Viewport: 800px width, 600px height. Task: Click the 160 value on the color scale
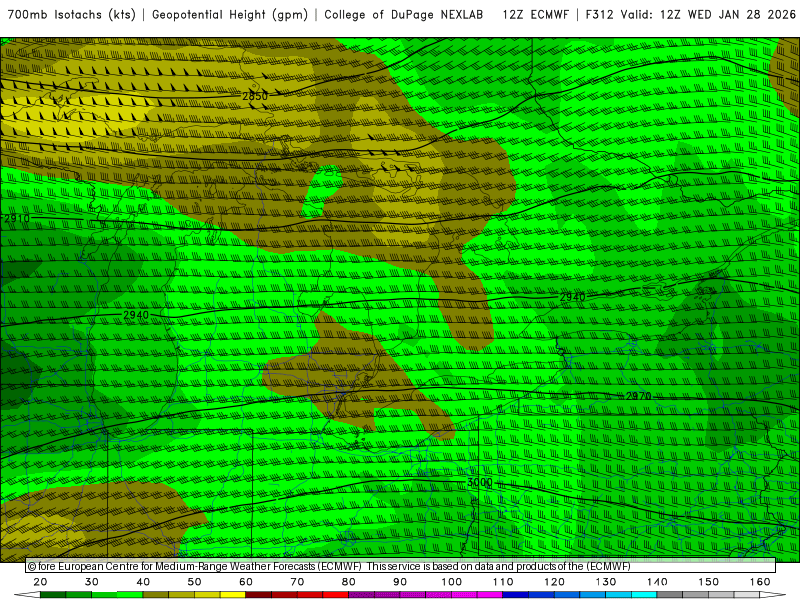(x=760, y=582)
